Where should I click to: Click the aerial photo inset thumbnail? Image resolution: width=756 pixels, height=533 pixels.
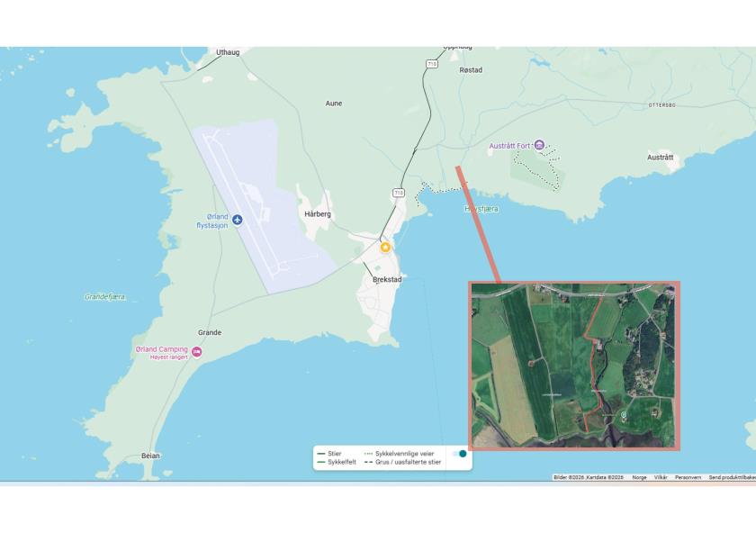(574, 366)
